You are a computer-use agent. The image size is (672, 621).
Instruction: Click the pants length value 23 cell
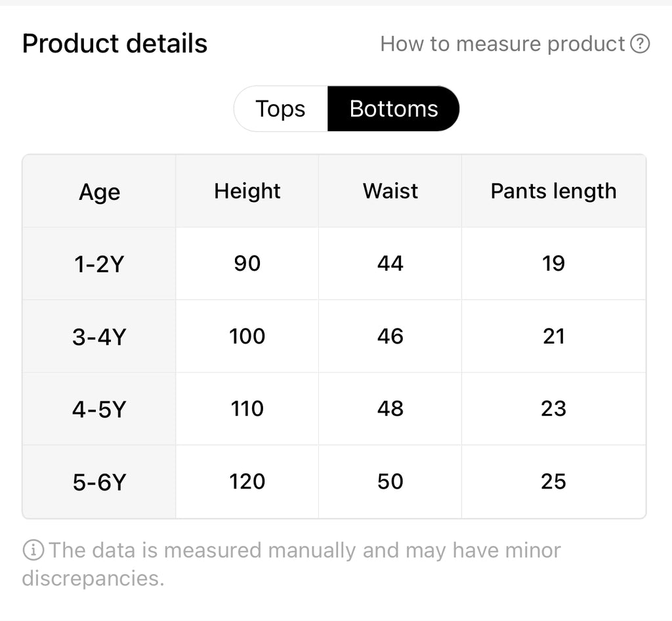point(553,409)
